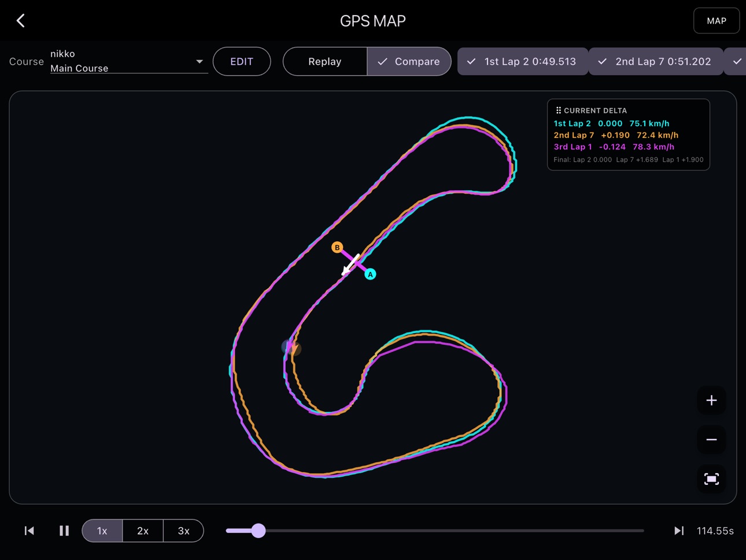
Task: Click the Final lap summary line
Action: [628, 160]
